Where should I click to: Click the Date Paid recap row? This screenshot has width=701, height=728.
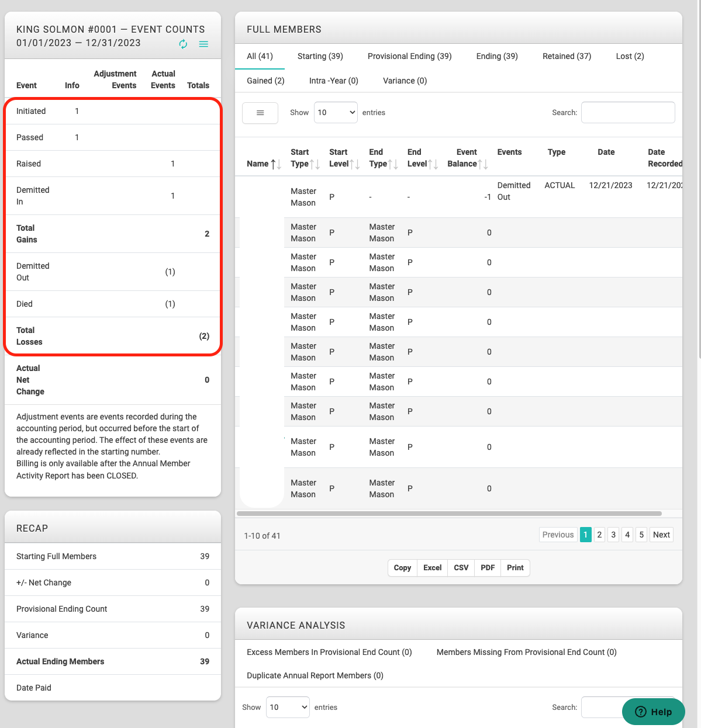(113, 688)
